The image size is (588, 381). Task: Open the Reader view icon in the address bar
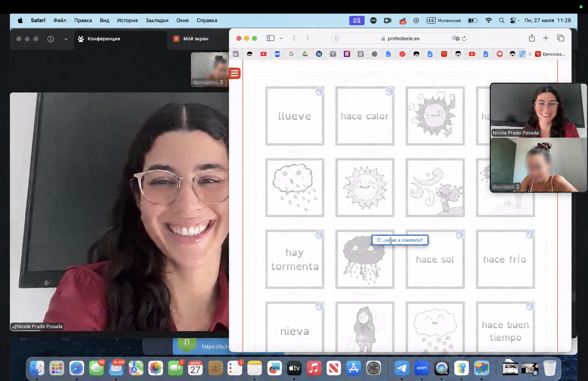coord(337,38)
